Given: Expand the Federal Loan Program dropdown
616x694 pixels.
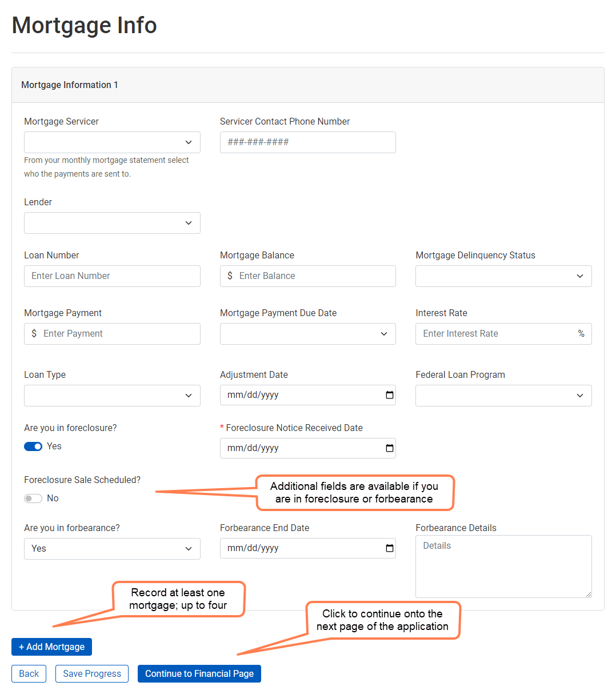Looking at the screenshot, I should coord(503,396).
